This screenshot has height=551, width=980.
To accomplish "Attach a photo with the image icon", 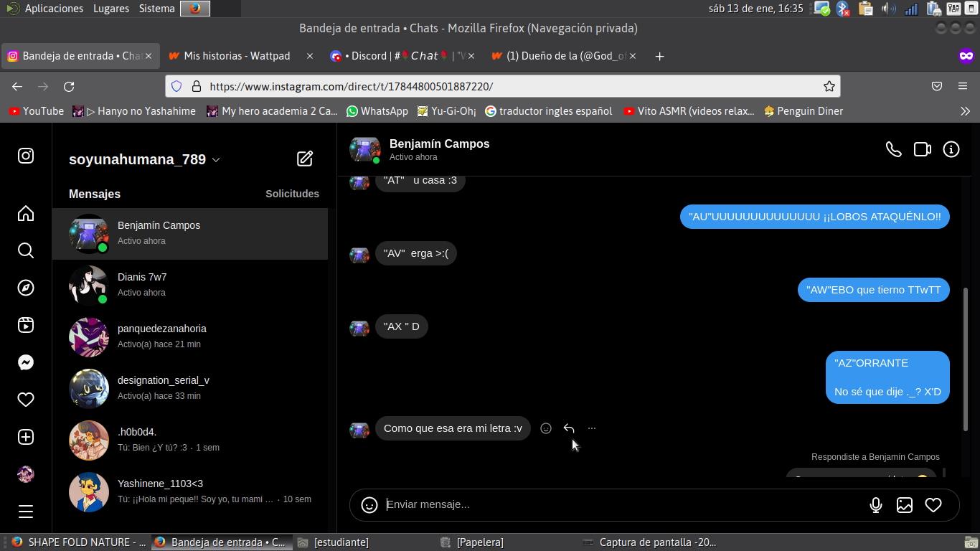I will [905, 505].
